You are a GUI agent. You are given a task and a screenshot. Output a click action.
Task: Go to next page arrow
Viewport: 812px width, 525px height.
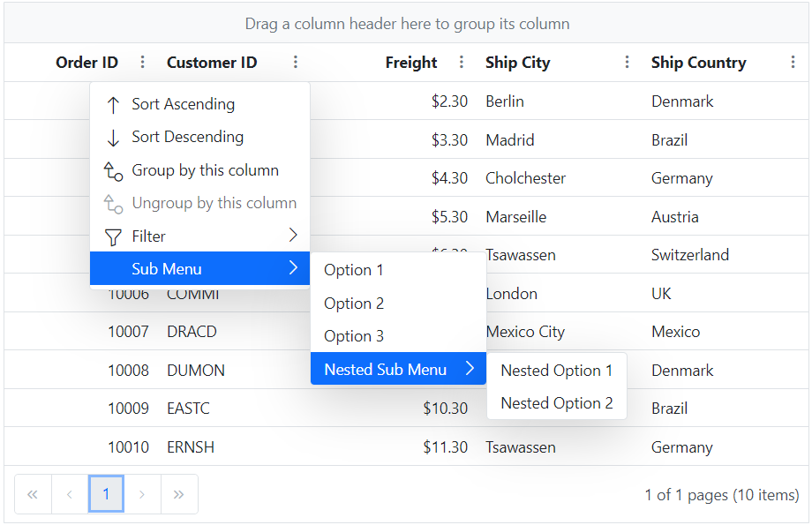142,494
